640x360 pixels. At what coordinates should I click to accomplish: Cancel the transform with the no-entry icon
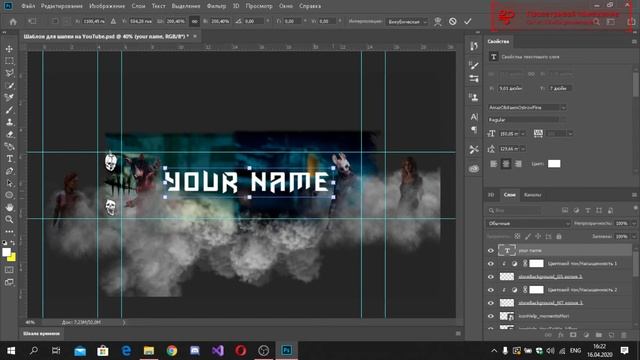click(453, 21)
